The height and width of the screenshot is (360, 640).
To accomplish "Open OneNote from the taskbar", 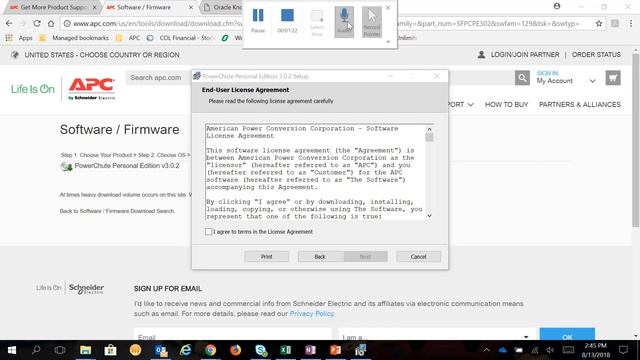I will (310, 350).
